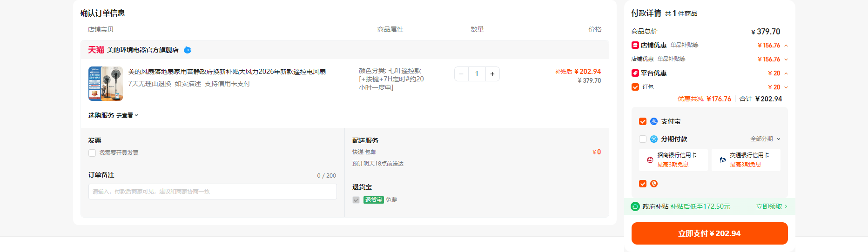
Task: Click the 确认订单信息 heading
Action: 103,13
